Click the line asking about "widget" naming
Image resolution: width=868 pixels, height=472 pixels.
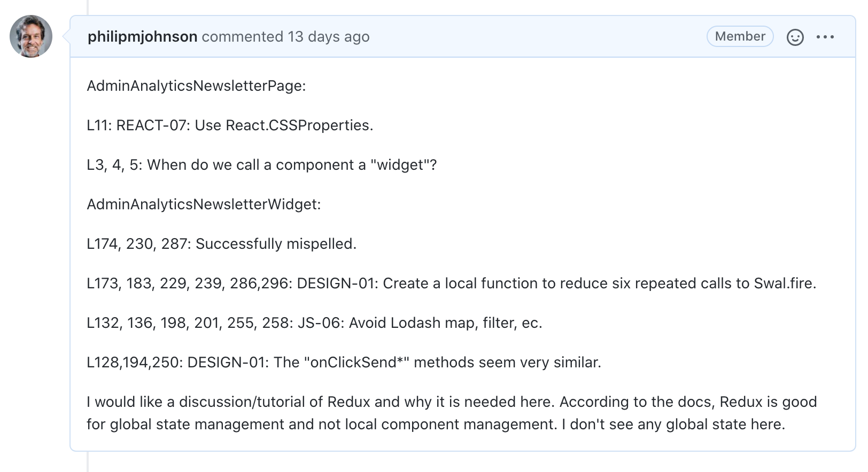[x=261, y=165]
